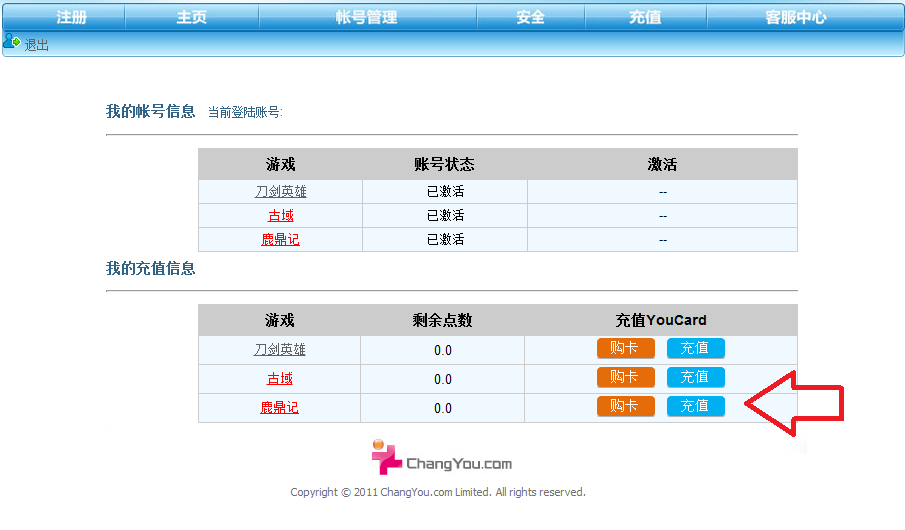Viewport: 905px width, 530px height.
Task: Open 帐号管理 in navigation bar
Action: tap(366, 17)
